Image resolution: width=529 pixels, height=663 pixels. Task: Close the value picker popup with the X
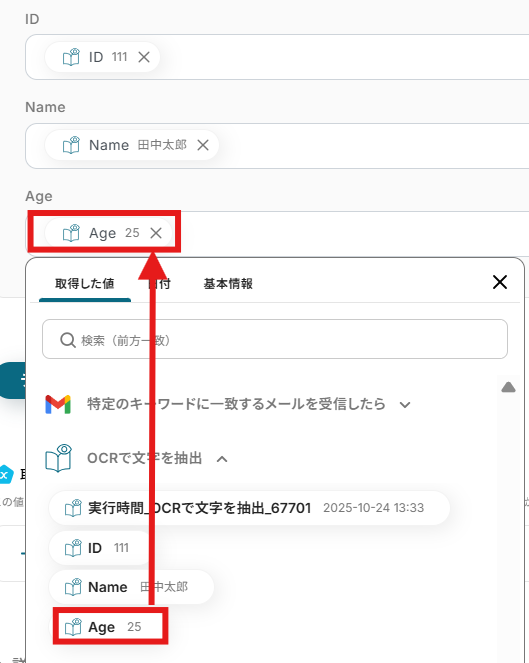[x=500, y=282]
